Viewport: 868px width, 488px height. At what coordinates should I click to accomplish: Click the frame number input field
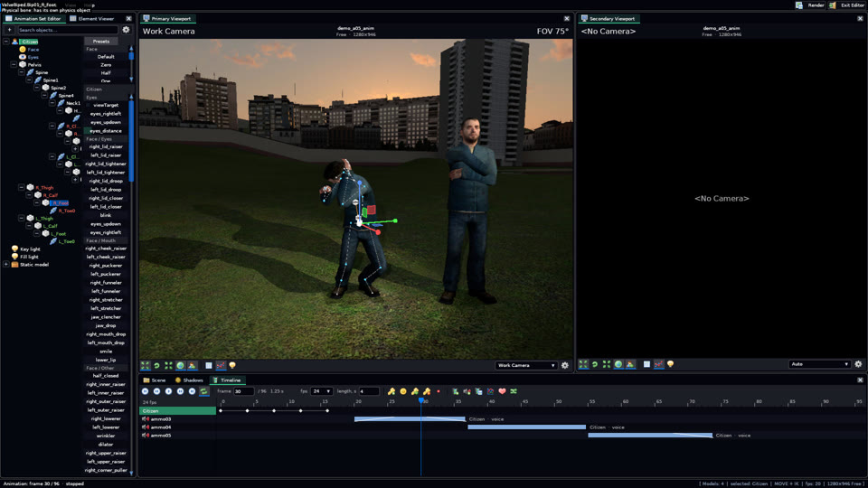243,391
